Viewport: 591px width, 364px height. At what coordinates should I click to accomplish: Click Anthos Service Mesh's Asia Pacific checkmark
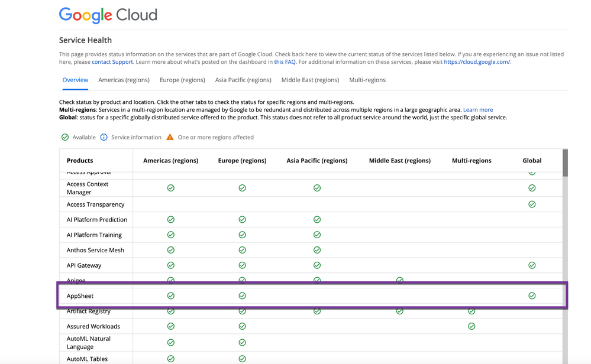point(317,250)
